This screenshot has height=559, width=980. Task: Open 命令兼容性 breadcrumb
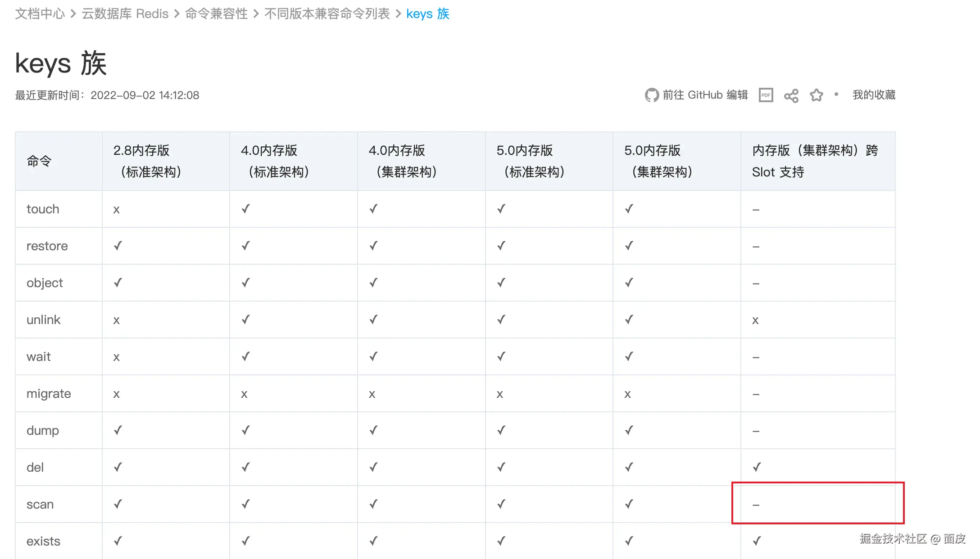[x=216, y=14]
